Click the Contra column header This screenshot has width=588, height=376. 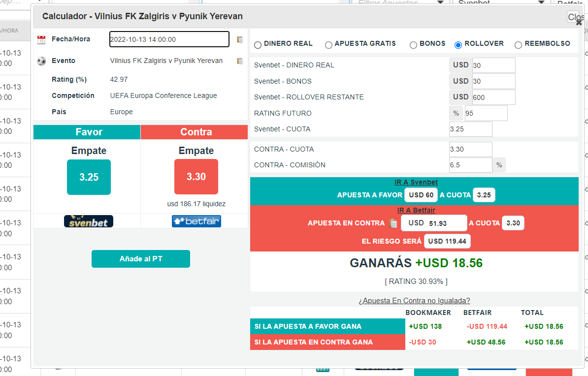[x=194, y=132]
